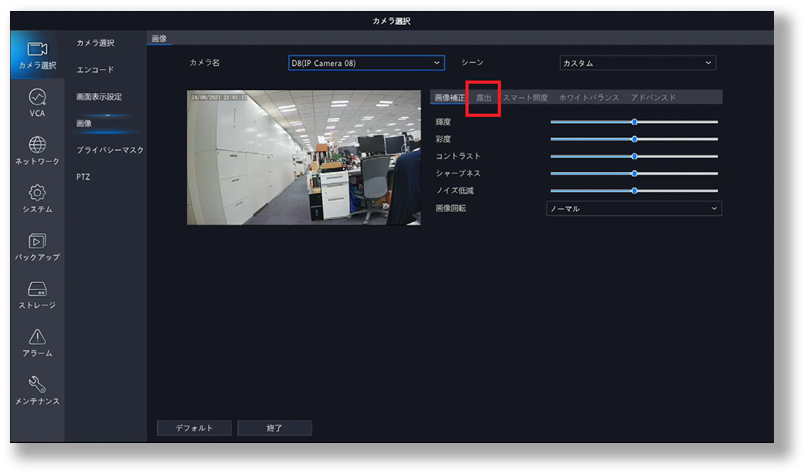This screenshot has width=809, height=476.
Task: Click the シャープネス sharpness slider
Action: point(634,174)
